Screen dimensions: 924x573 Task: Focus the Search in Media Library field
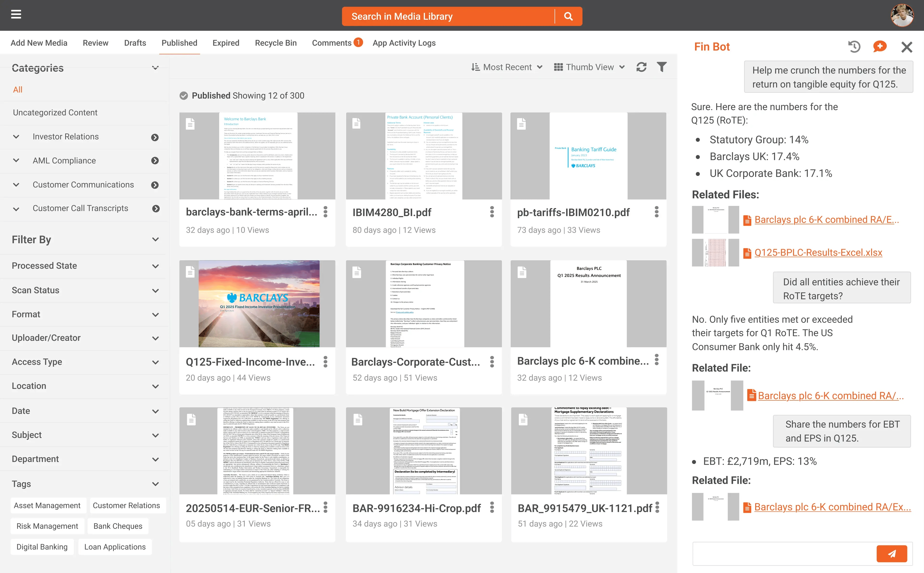tap(448, 16)
